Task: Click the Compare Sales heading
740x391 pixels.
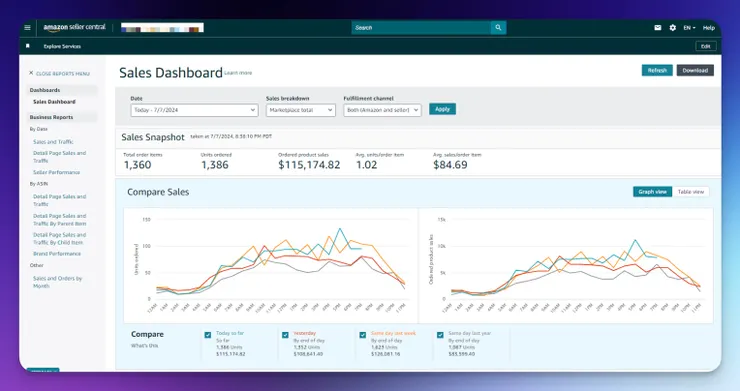Action: pyautogui.click(x=158, y=192)
